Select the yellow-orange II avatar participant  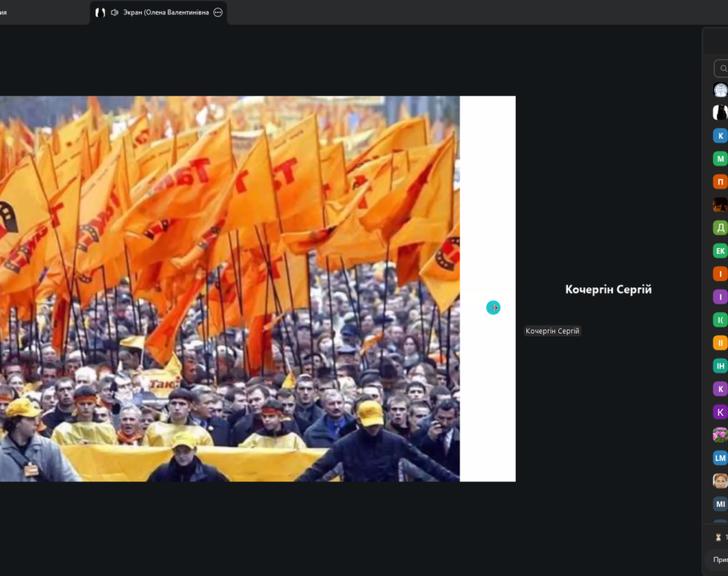click(720, 343)
